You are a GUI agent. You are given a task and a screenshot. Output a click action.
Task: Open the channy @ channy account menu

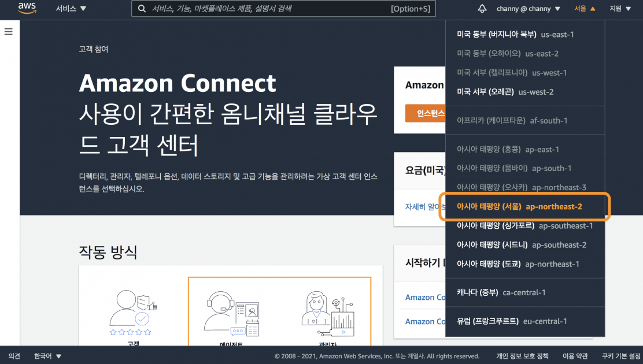click(x=528, y=9)
